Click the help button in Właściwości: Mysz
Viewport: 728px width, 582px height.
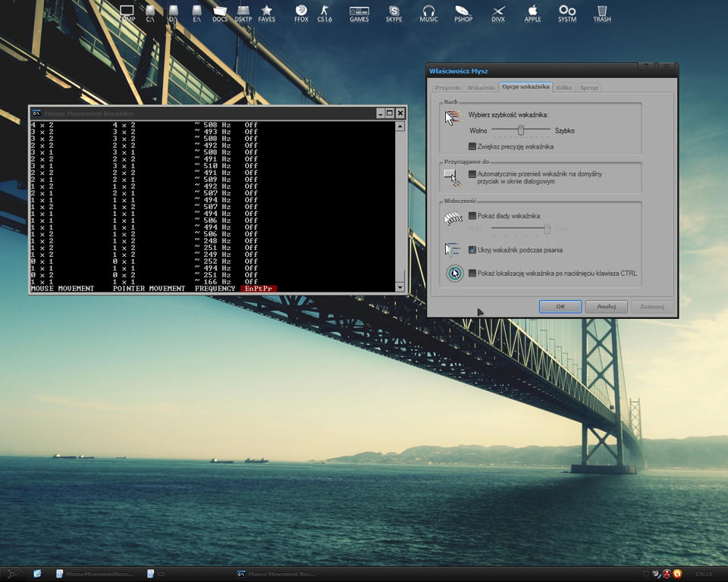[x=646, y=67]
